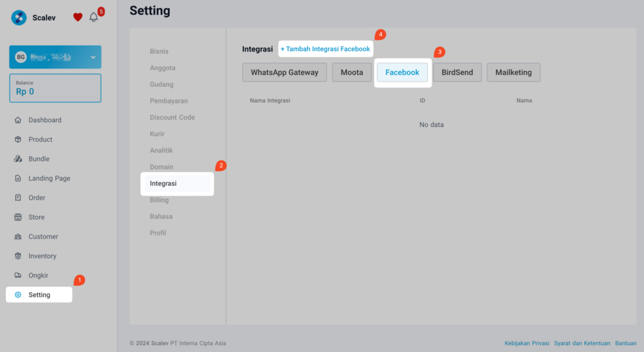644x352 pixels.
Task: Select the Facebook integration tab
Action: click(402, 72)
